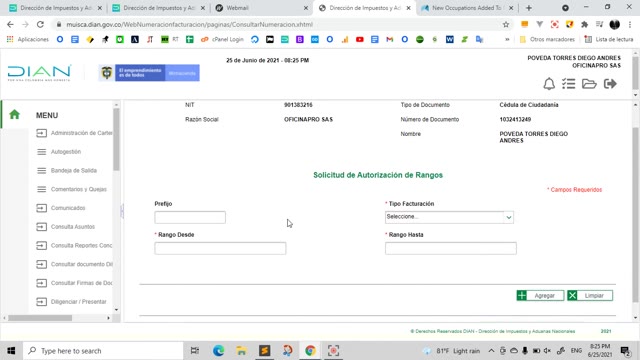Open Consulta Reportes menu item
This screenshot has width=640, height=360.
74,246
